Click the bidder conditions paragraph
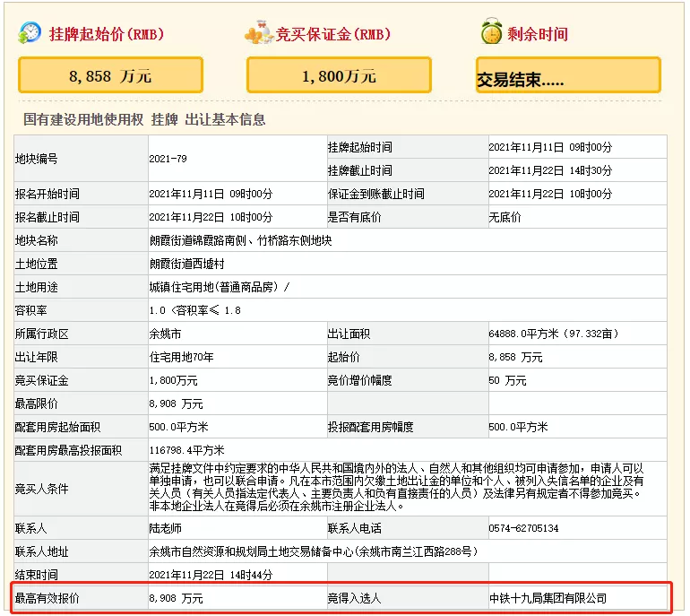 point(396,487)
